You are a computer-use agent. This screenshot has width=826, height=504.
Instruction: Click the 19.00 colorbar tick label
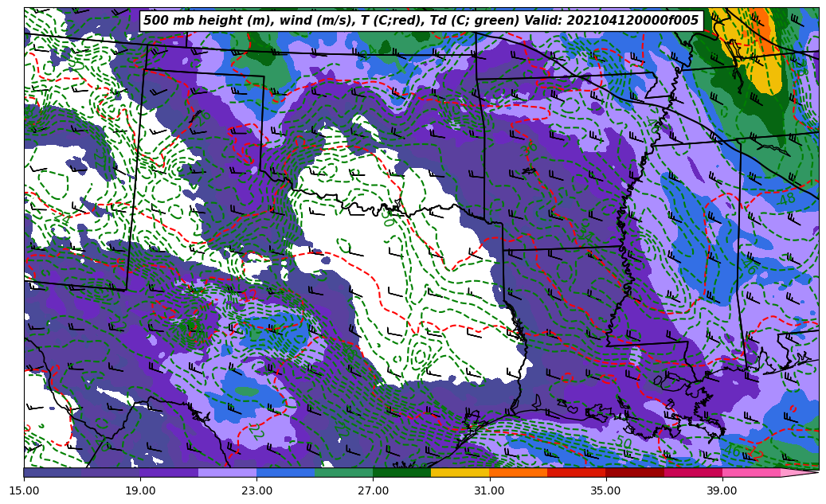[x=140, y=491]
